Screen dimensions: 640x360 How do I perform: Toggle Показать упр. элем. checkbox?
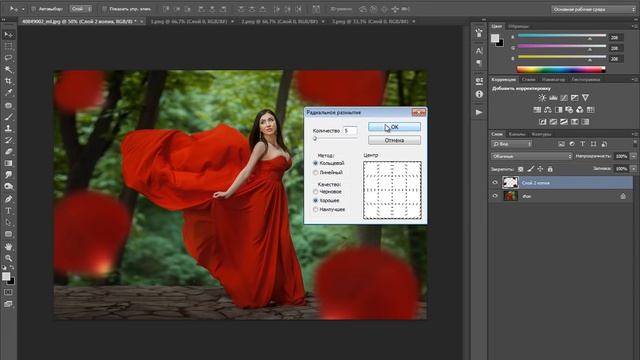point(104,9)
